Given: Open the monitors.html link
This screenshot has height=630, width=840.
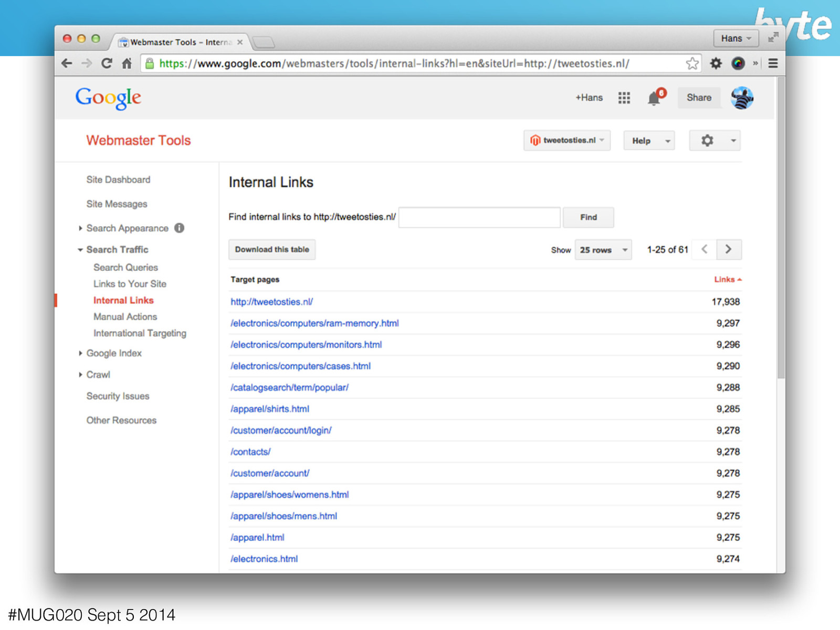Looking at the screenshot, I should [x=306, y=345].
